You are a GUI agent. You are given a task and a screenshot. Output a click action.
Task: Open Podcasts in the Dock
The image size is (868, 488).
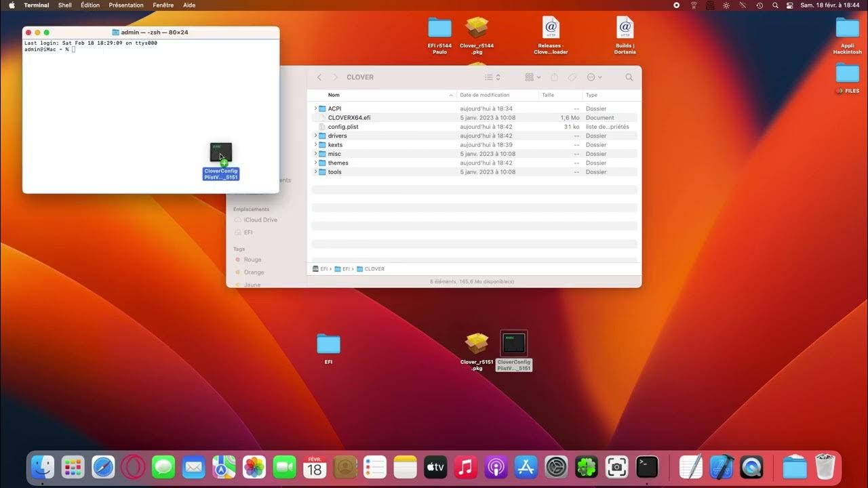pos(496,466)
